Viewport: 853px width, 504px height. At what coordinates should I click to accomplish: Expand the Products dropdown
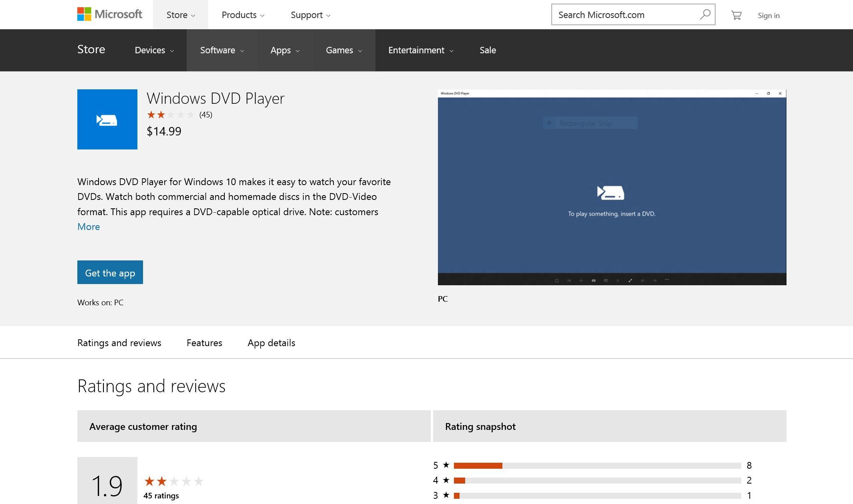click(x=243, y=15)
